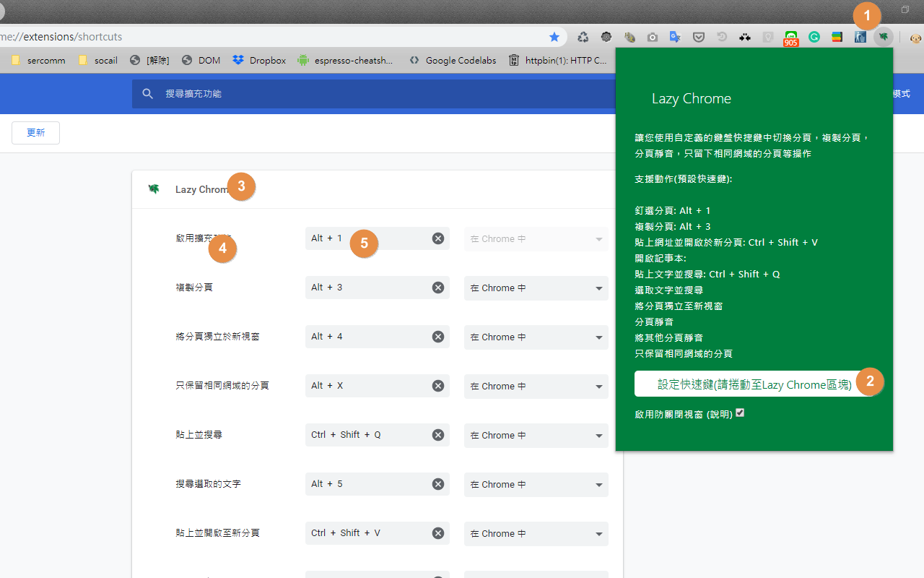924x578 pixels.
Task: Click the 釘選分頁: Alt + 1 line in popup
Action: click(673, 211)
